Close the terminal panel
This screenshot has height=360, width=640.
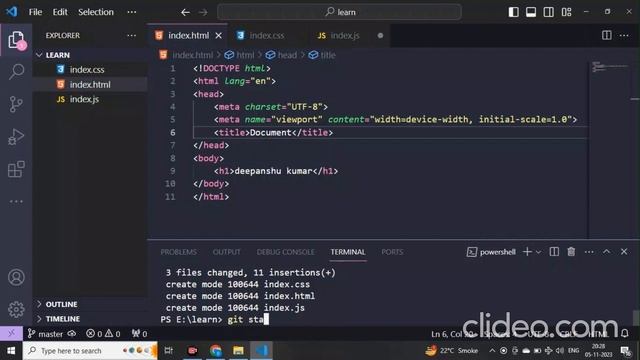(x=624, y=251)
